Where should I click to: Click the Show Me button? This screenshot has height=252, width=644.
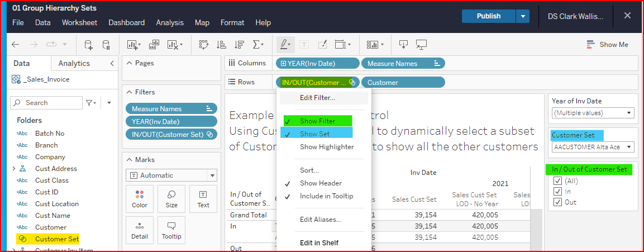[x=607, y=45]
